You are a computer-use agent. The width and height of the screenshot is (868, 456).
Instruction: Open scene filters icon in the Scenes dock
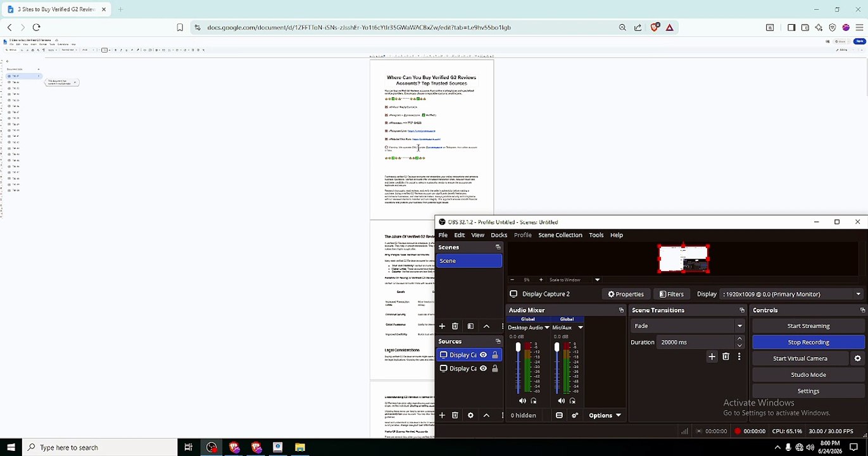tap(470, 326)
